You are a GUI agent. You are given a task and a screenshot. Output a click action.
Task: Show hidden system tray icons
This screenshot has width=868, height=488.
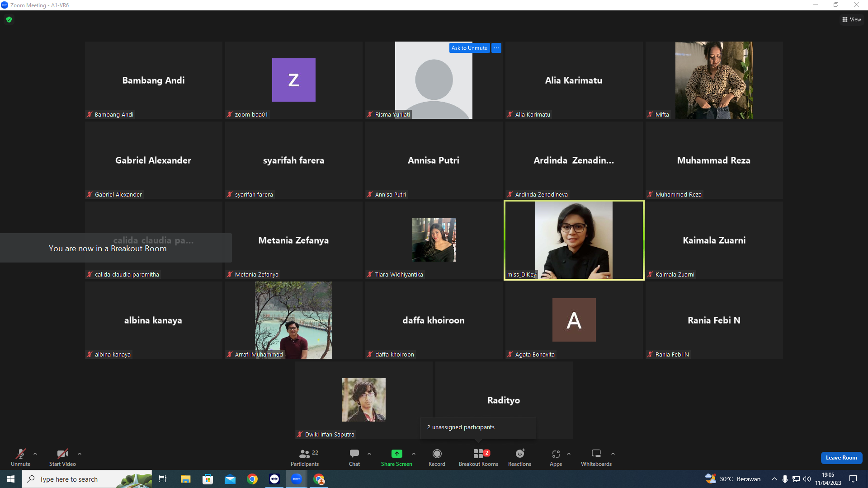pyautogui.click(x=774, y=479)
